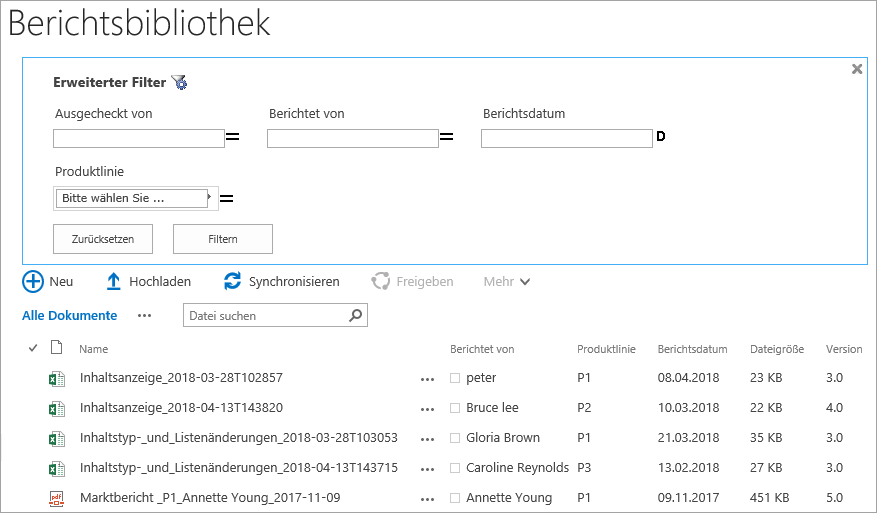The image size is (877, 513).
Task: Click the Excel icon of Inhaltsanzeige_2018-03-28T102857
Action: (56, 379)
